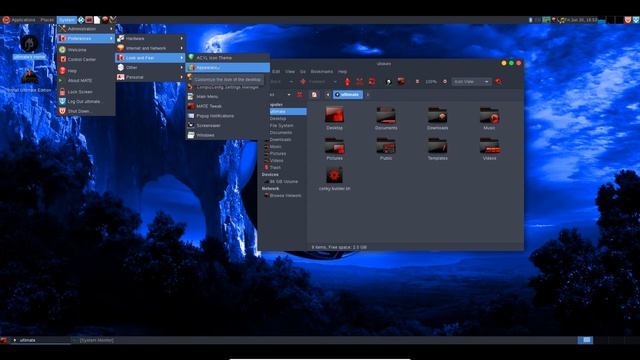Open ACYL Icon Theme menu entry

coord(228,58)
